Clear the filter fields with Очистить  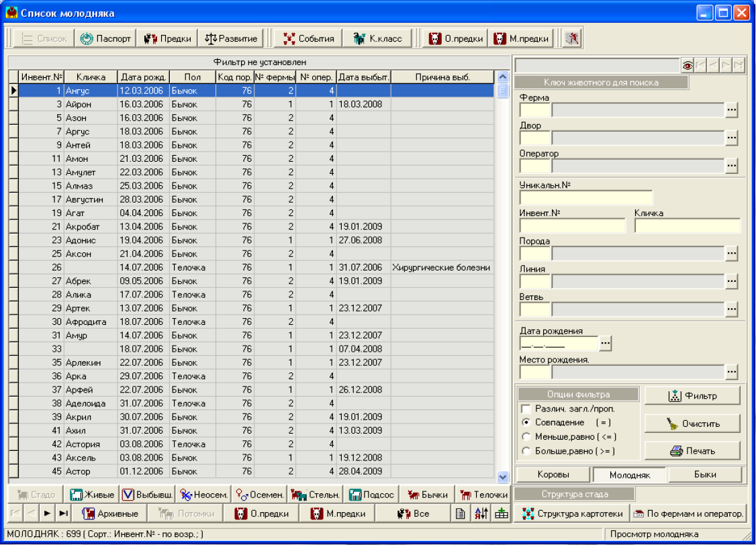point(692,424)
